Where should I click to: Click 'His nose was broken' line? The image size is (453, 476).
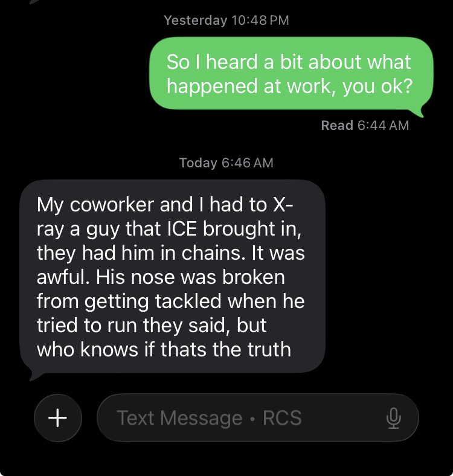click(190, 277)
